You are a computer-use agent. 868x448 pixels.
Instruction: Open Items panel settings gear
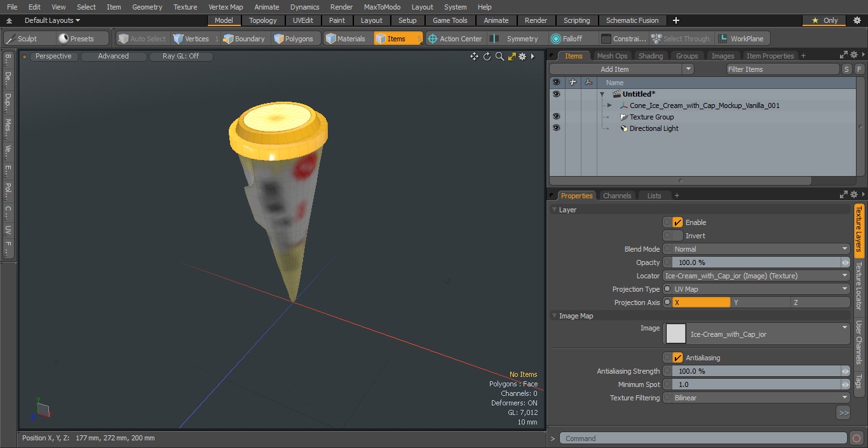pyautogui.click(x=855, y=55)
